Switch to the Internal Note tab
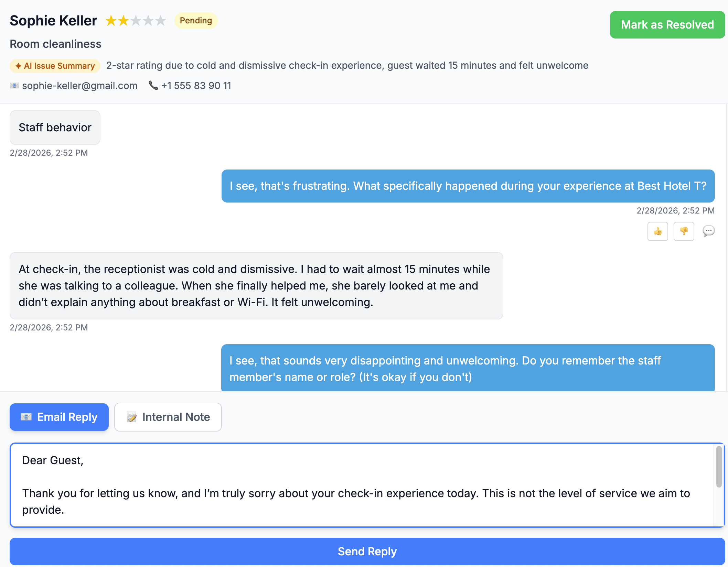This screenshot has width=728, height=567. [168, 417]
